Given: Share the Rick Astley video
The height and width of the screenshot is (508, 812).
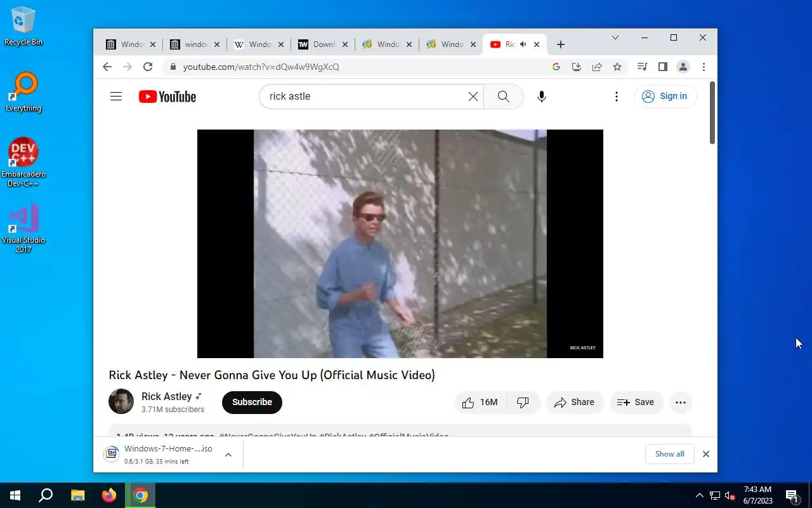Looking at the screenshot, I should tap(575, 403).
